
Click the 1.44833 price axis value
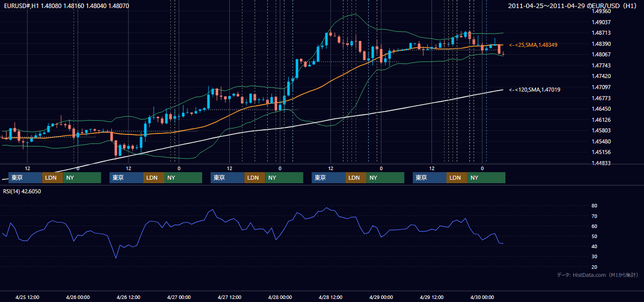tap(601, 163)
